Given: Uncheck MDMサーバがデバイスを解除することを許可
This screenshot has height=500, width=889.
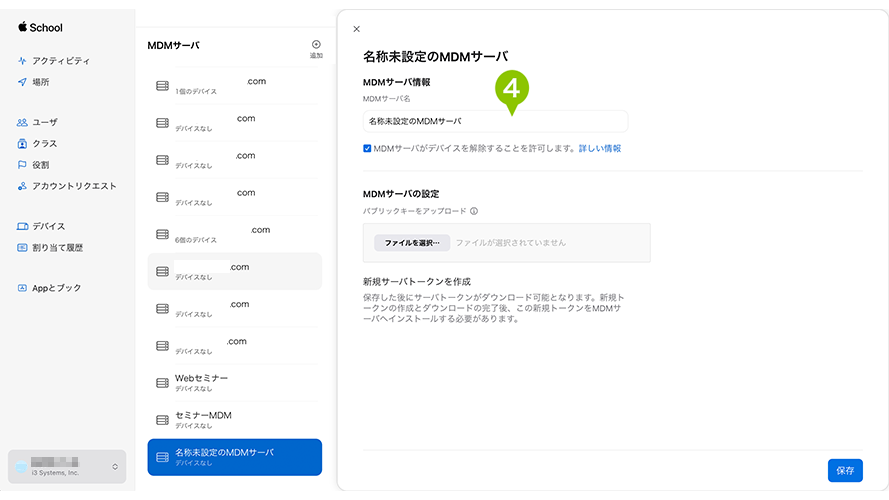Looking at the screenshot, I should [367, 149].
